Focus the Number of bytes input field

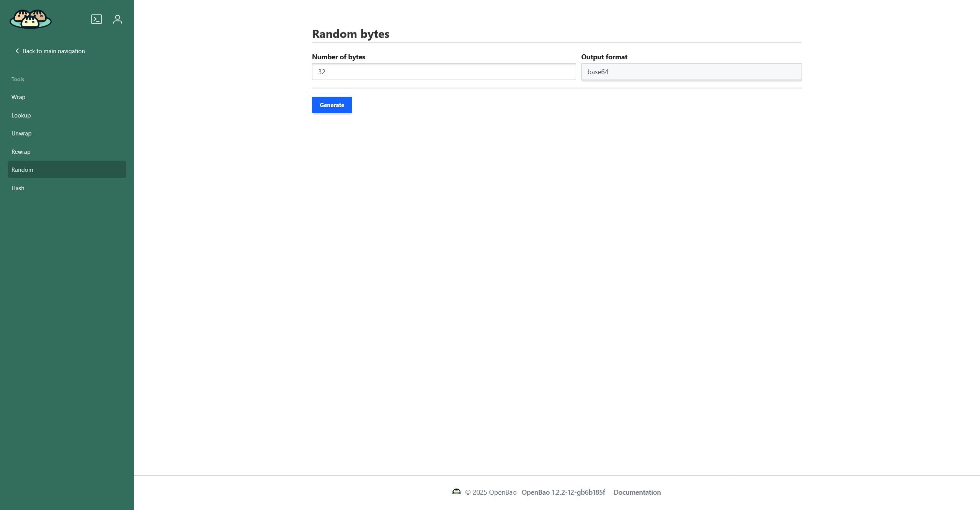click(443, 72)
